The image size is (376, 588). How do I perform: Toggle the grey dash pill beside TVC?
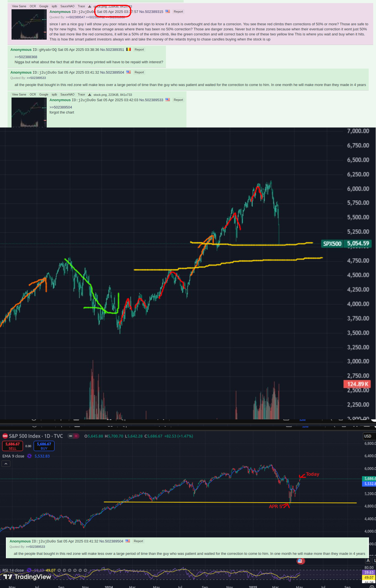[71, 436]
